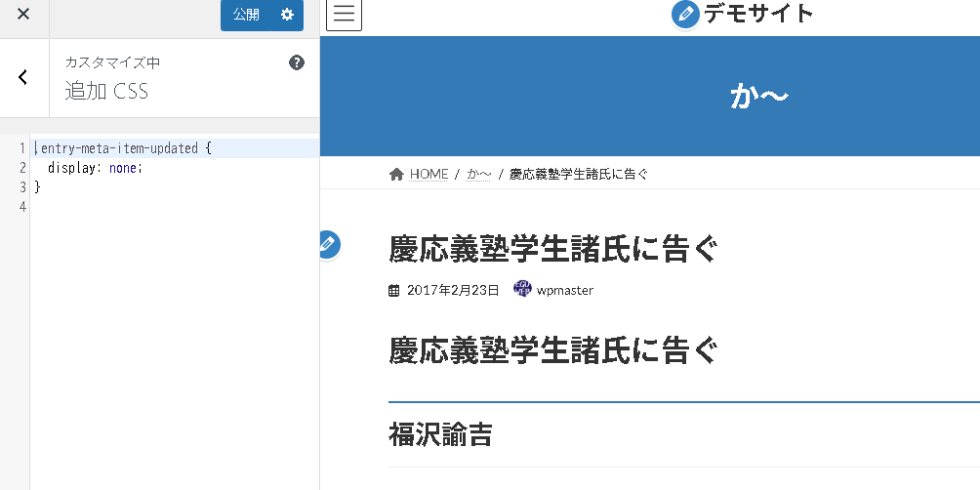Click the pencil edit shortcut beside post title
This screenshot has width=980, height=490.
(x=329, y=244)
